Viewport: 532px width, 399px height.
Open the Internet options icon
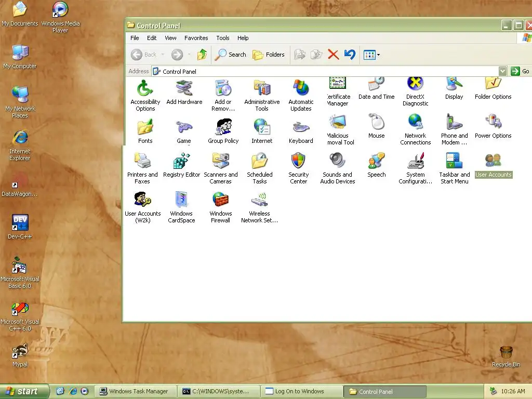coord(262,131)
